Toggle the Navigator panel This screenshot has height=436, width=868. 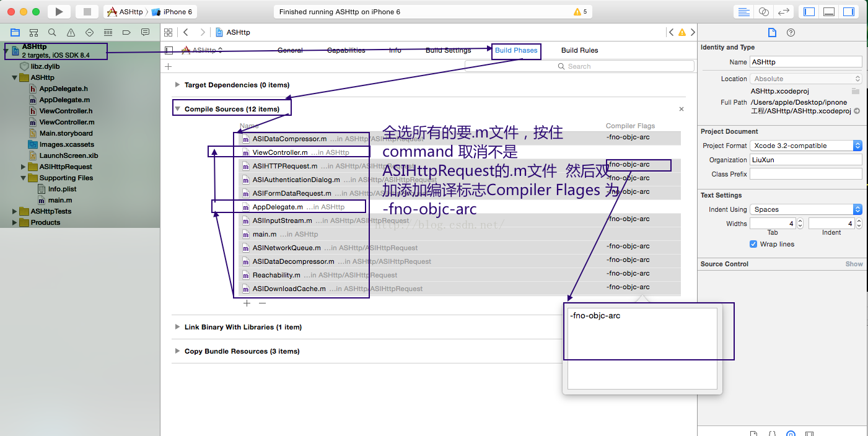[809, 11]
